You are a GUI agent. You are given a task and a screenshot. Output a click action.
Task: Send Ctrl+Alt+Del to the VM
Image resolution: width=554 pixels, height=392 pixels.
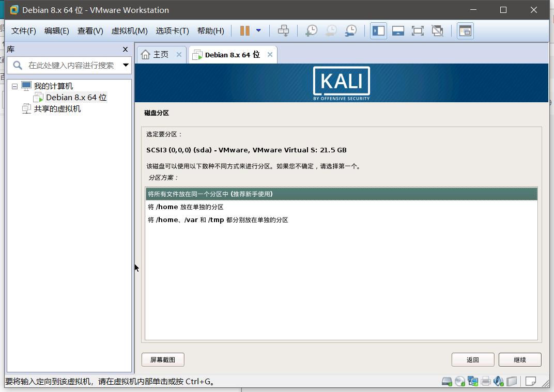(283, 30)
